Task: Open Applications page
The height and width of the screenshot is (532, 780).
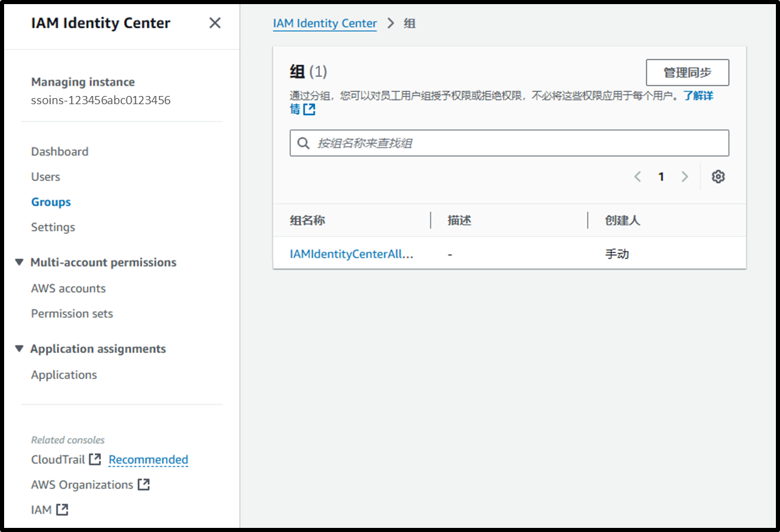Action: pyautogui.click(x=64, y=375)
